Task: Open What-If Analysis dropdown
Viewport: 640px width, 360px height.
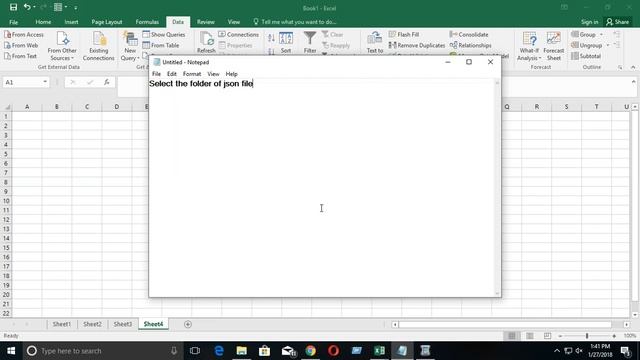Action: 529,46
